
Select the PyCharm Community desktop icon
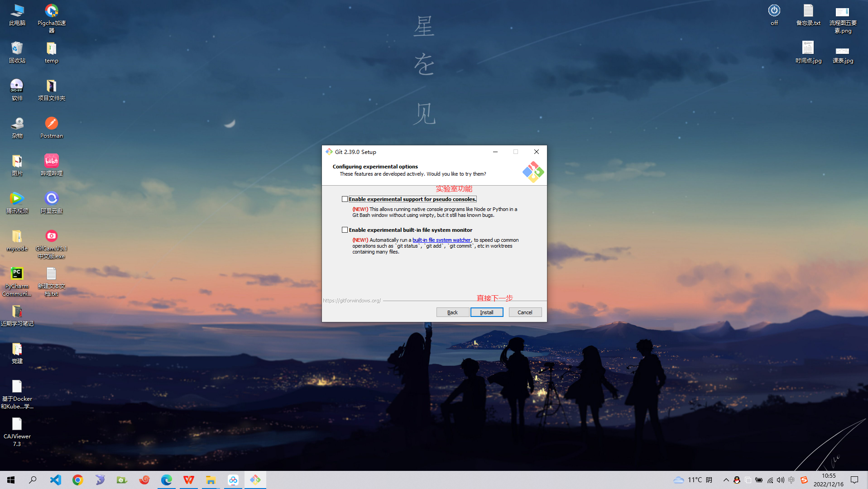pyautogui.click(x=17, y=282)
